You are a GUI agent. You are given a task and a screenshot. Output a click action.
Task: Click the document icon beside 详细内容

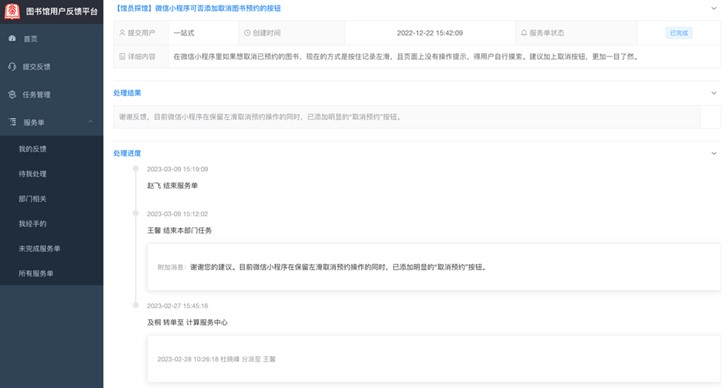122,57
